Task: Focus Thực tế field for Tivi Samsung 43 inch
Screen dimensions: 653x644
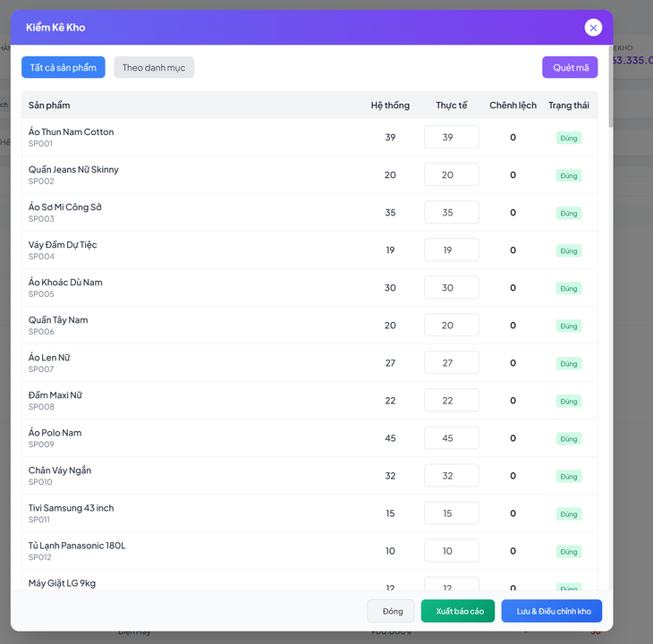Action: [x=451, y=513]
